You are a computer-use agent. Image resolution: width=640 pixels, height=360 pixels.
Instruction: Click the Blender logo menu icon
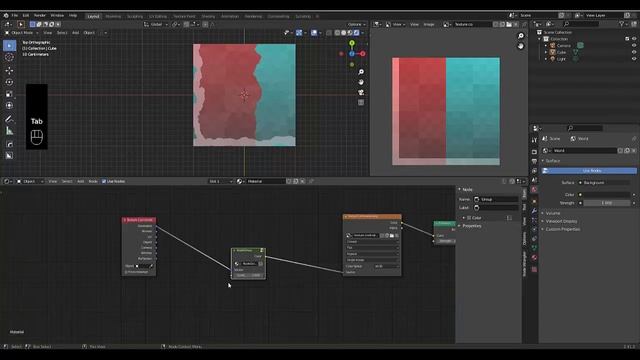tap(6, 16)
